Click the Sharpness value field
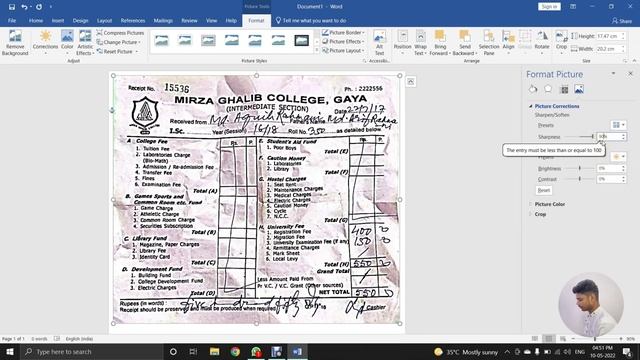This screenshot has width=640, height=360. (608, 137)
